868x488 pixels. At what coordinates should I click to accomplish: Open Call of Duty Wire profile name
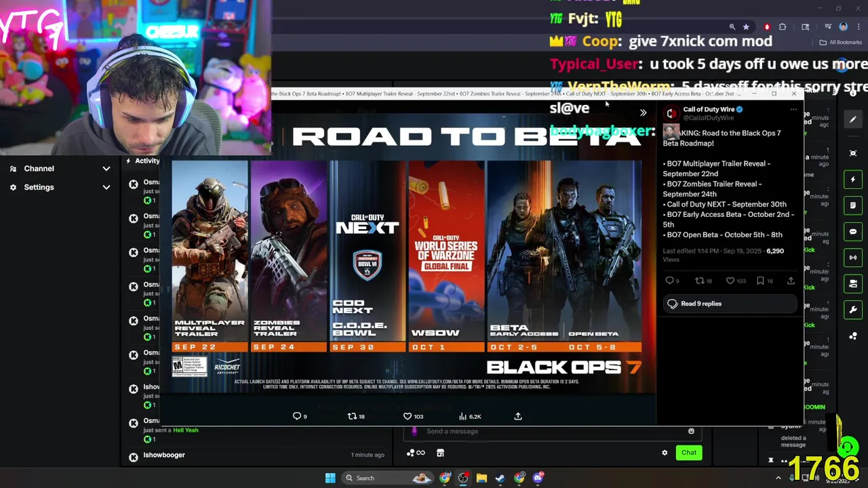[x=709, y=109]
